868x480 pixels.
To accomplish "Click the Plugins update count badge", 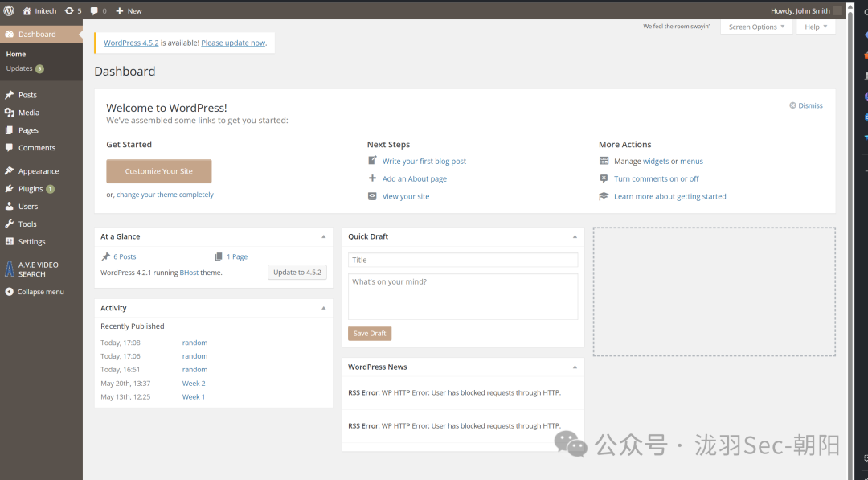I will click(x=51, y=189).
